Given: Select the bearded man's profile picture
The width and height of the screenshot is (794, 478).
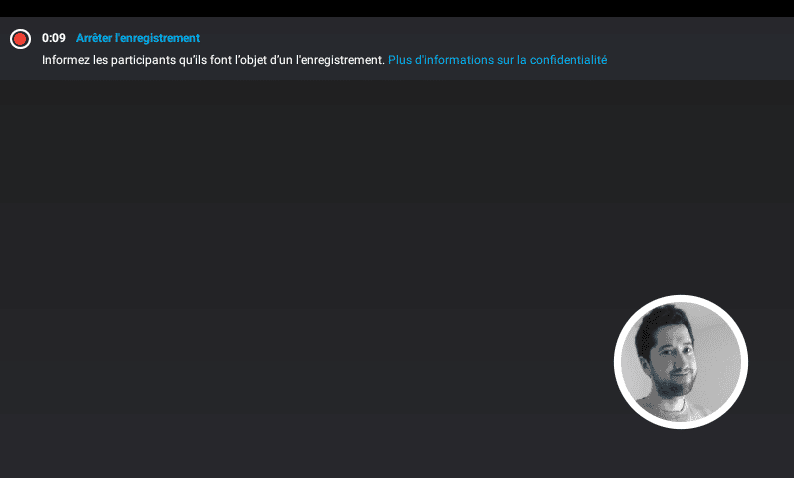Looking at the screenshot, I should [681, 362].
